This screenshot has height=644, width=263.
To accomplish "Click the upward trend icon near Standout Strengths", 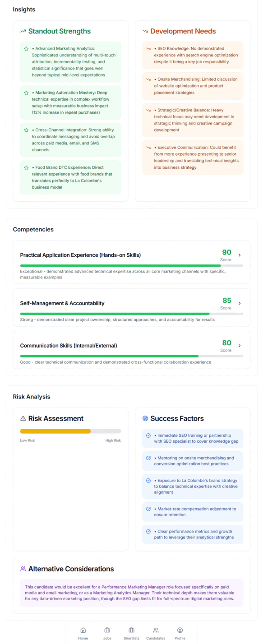I will coord(23,31).
